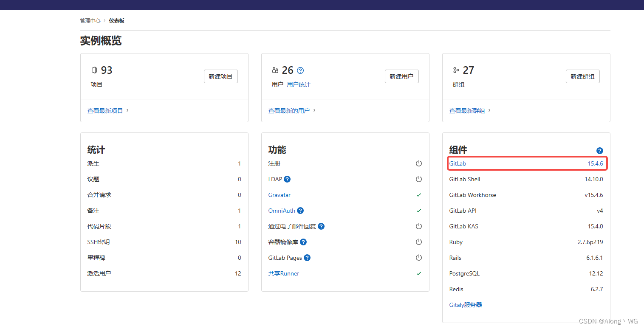Click the power-off icon in the 通过电子邮件回复 row

click(x=419, y=226)
